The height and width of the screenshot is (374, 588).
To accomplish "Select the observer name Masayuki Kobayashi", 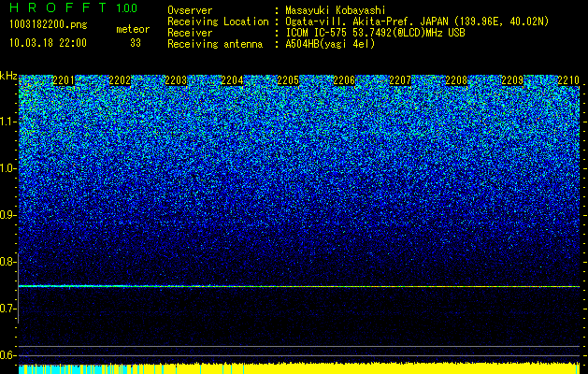I will (x=336, y=10).
